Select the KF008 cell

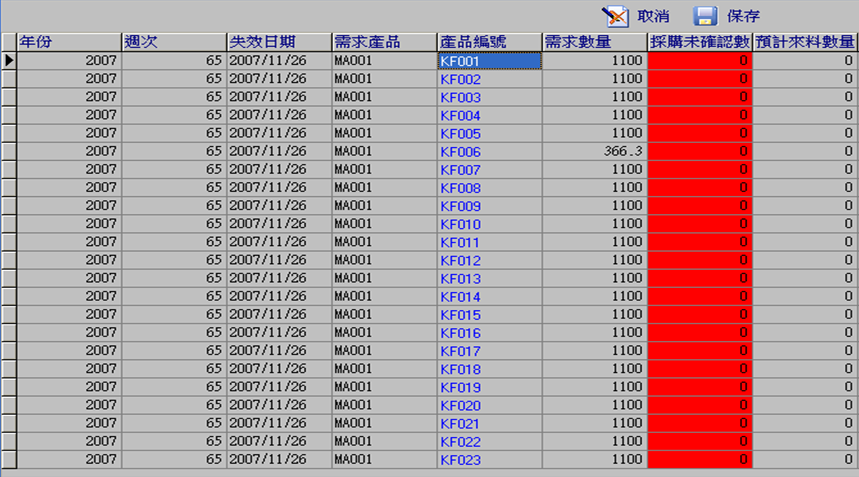pos(490,187)
